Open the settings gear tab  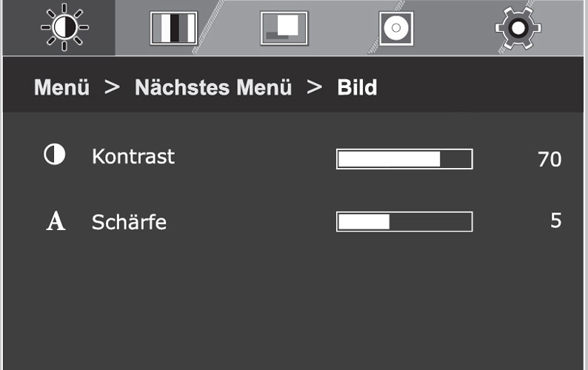tap(518, 28)
